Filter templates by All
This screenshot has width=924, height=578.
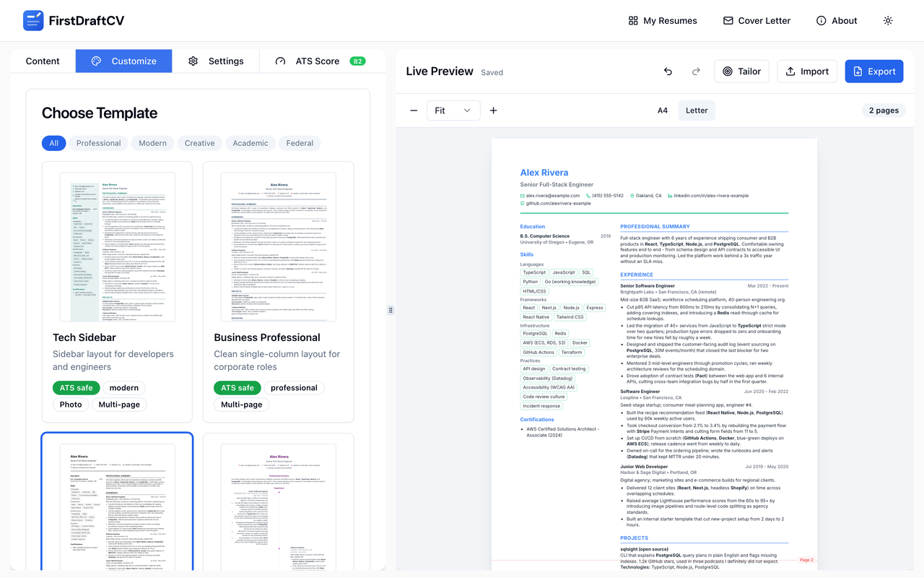(x=54, y=143)
